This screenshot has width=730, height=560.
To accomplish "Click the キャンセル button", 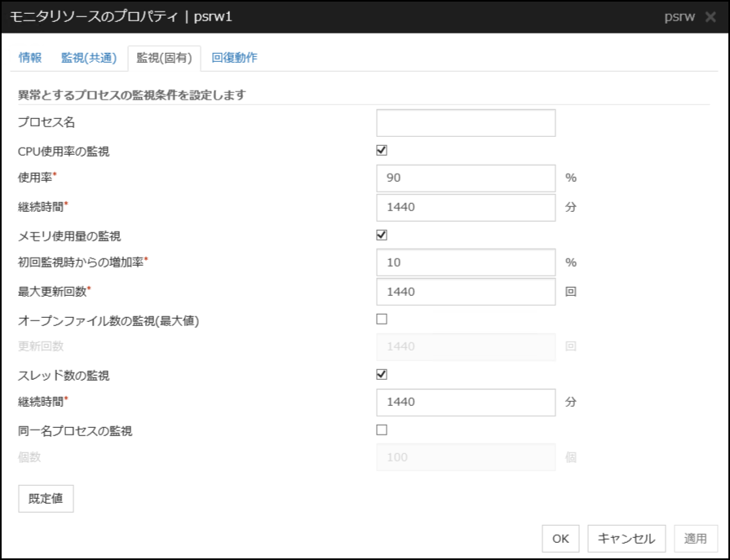I will (x=626, y=538).
